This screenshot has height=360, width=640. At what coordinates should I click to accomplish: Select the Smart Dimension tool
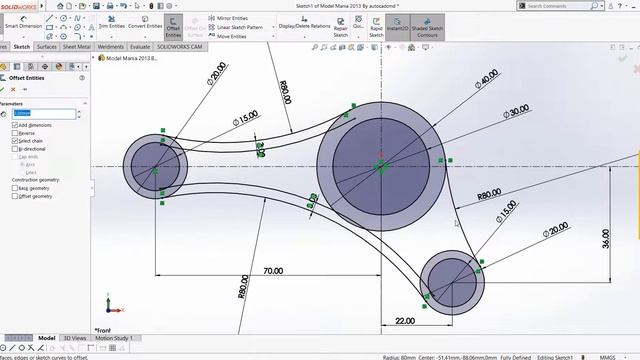(x=23, y=22)
